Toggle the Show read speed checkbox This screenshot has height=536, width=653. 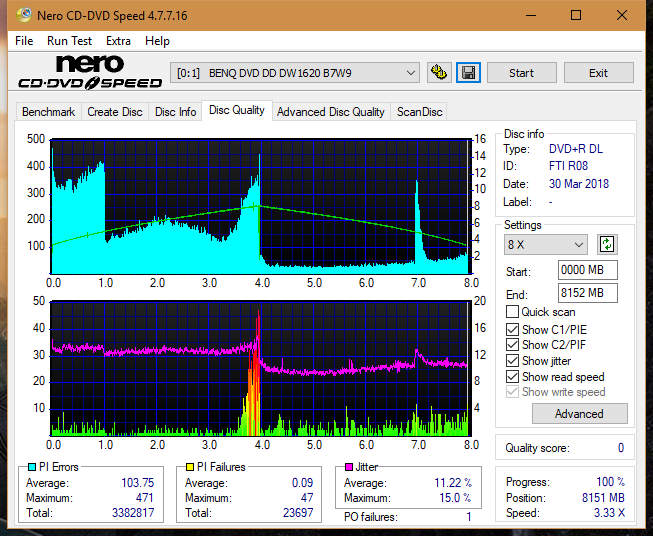(512, 376)
